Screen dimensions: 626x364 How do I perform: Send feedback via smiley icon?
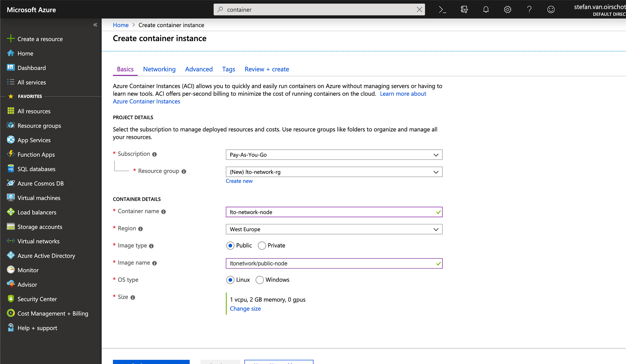point(551,10)
